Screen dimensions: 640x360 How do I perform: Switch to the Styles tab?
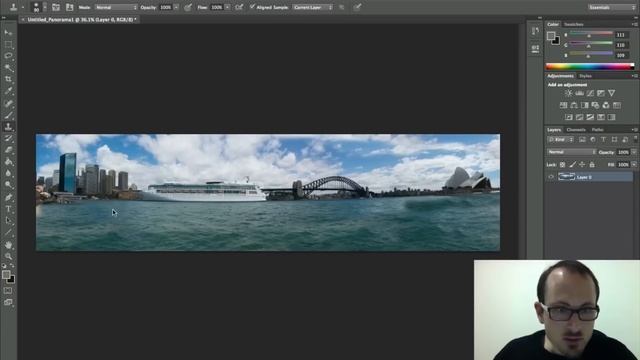click(585, 76)
